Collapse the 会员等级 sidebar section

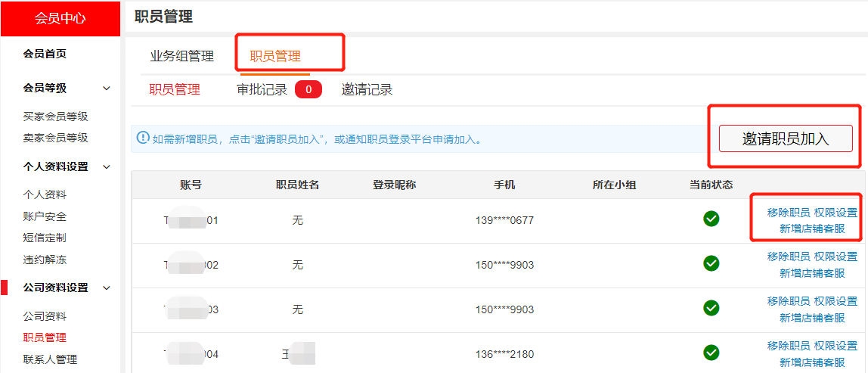click(107, 89)
